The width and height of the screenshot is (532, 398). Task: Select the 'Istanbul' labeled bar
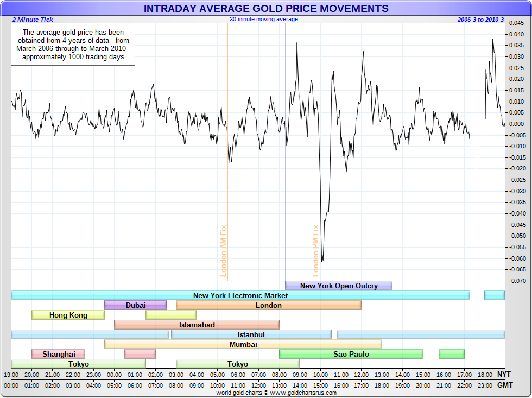[251, 335]
